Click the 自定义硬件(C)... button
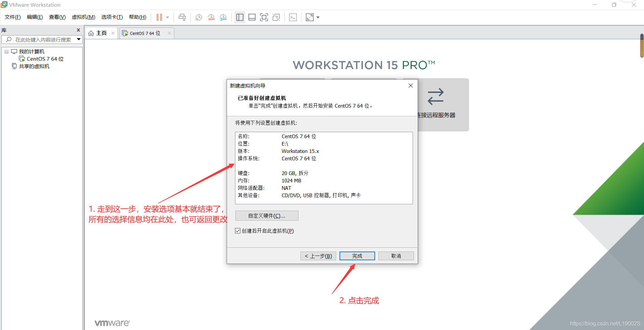 point(267,216)
